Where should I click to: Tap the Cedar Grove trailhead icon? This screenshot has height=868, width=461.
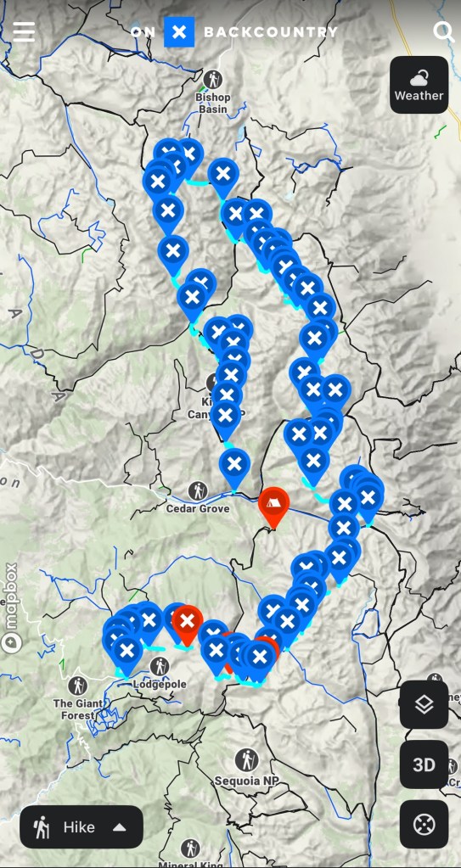(x=198, y=490)
